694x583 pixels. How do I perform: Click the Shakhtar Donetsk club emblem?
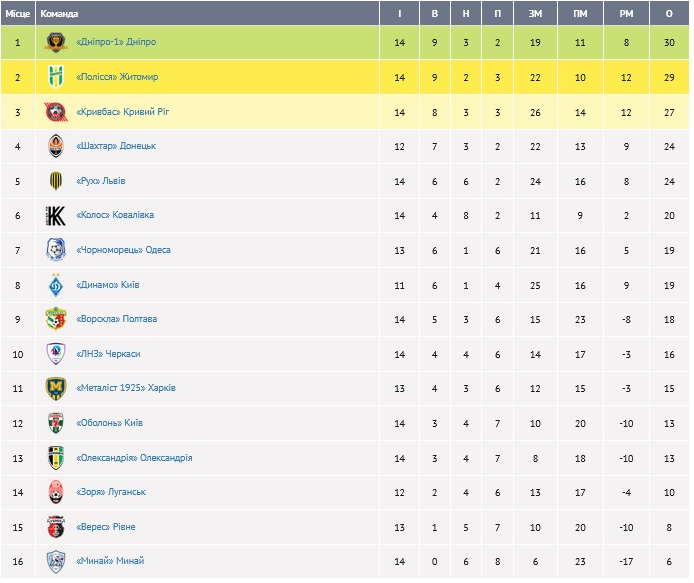pos(56,146)
